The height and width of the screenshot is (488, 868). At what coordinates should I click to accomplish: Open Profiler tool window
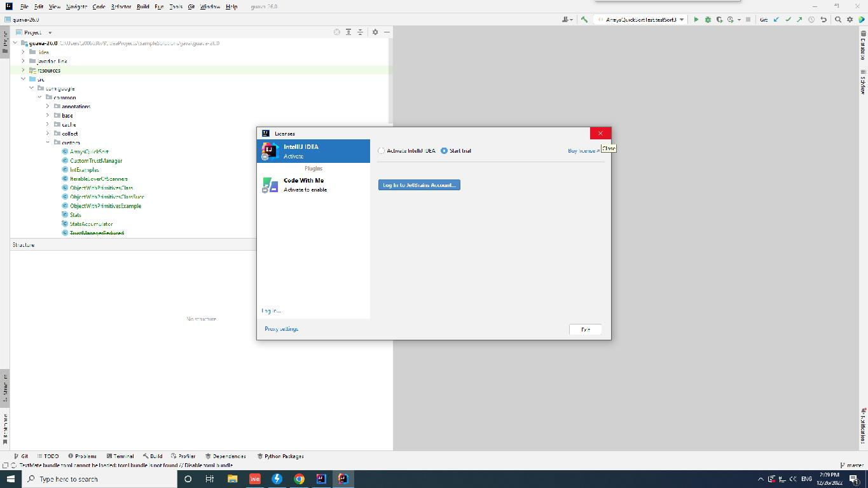click(184, 456)
